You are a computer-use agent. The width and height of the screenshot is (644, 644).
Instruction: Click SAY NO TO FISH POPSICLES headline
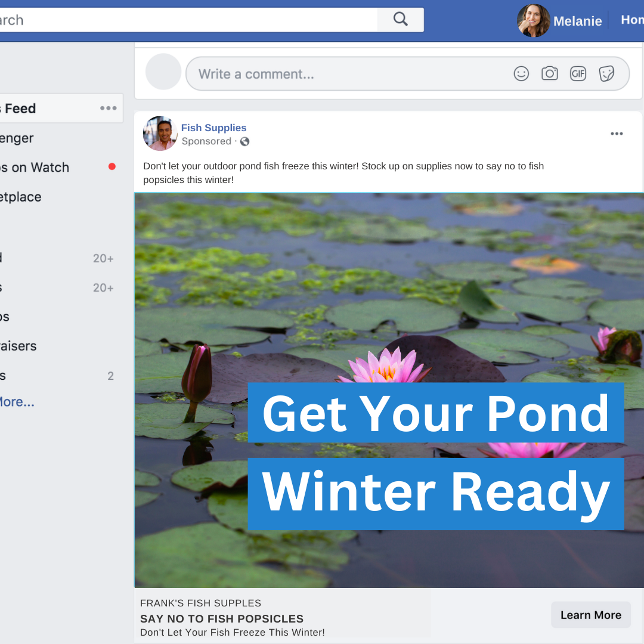(222, 618)
